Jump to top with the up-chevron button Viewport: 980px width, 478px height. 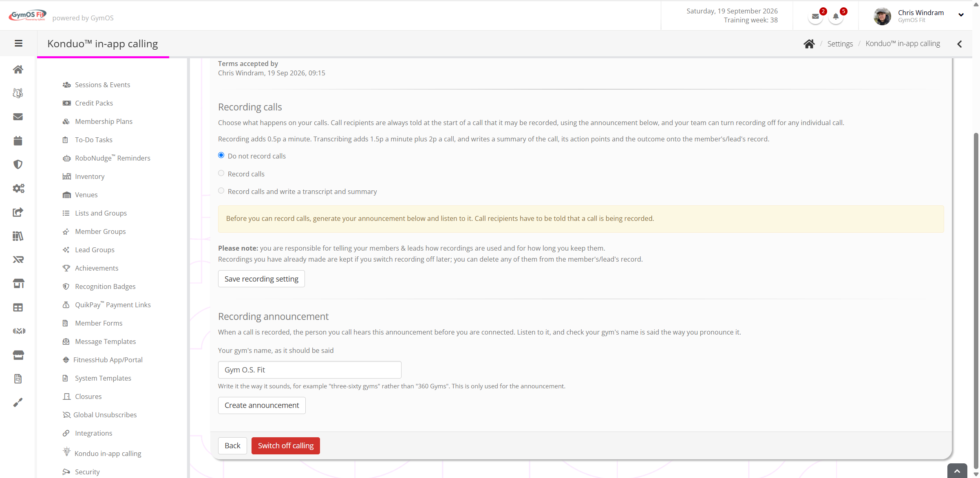957,471
